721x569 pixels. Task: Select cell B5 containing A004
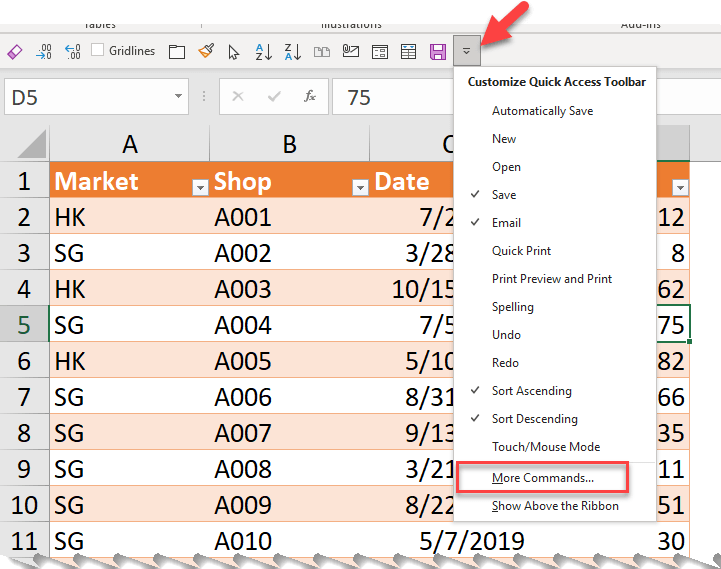click(x=289, y=325)
